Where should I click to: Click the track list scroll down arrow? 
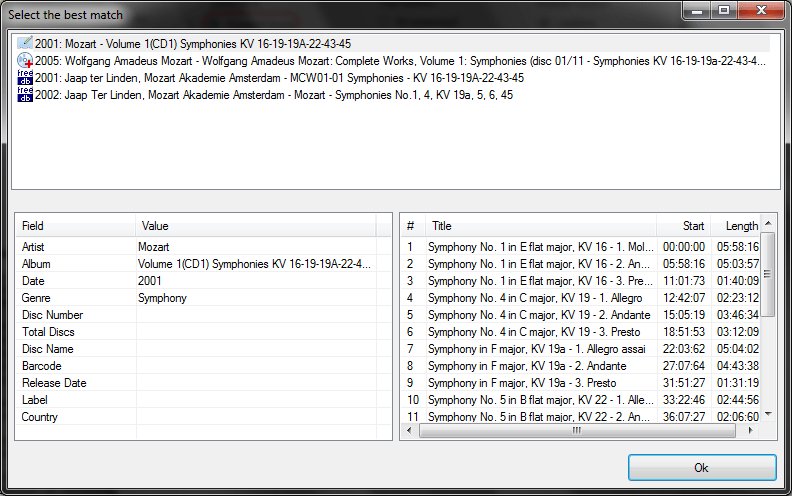768,414
